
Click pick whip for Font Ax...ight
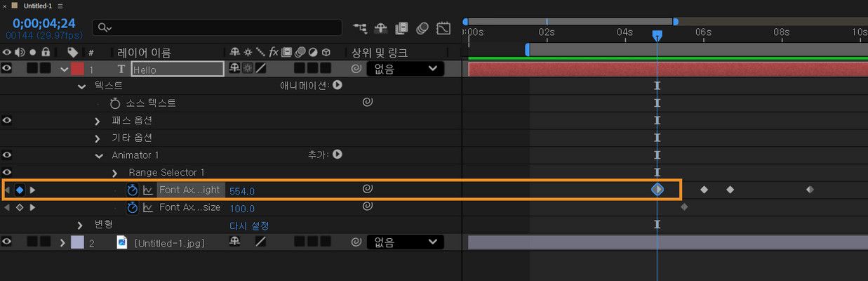(x=367, y=189)
